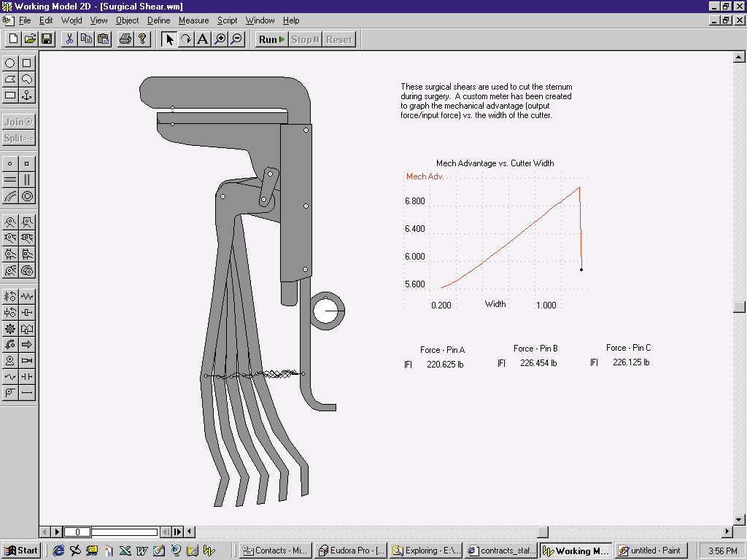This screenshot has height=560, width=747.
Task: Select the Separator tool
Action: pyautogui.click(x=27, y=377)
